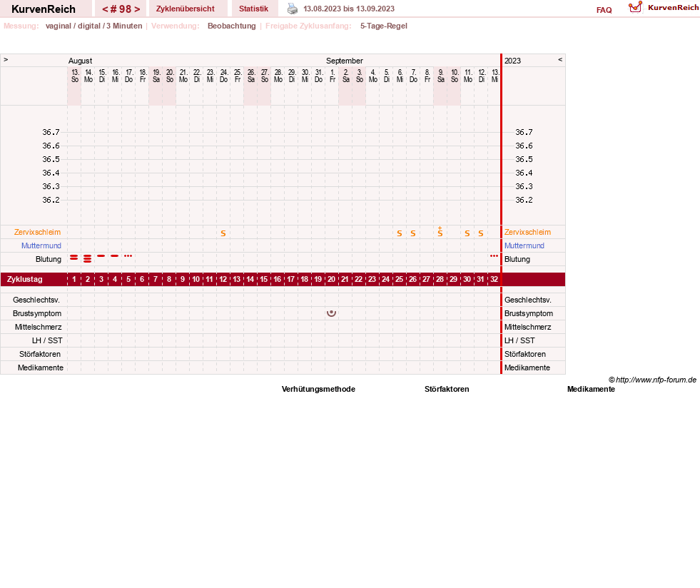This screenshot has height=588, width=700.
Task: Click the left Muttermund row label
Action: (x=41, y=245)
